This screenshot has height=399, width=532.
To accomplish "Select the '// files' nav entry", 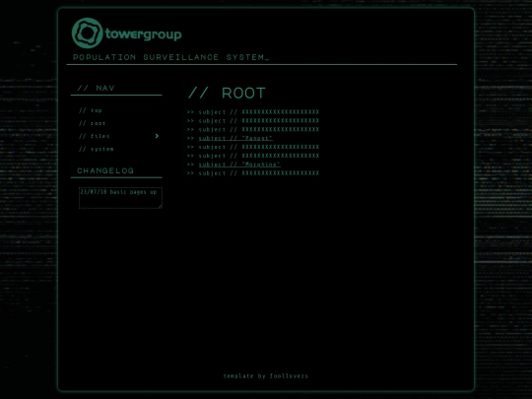I will coord(95,136).
